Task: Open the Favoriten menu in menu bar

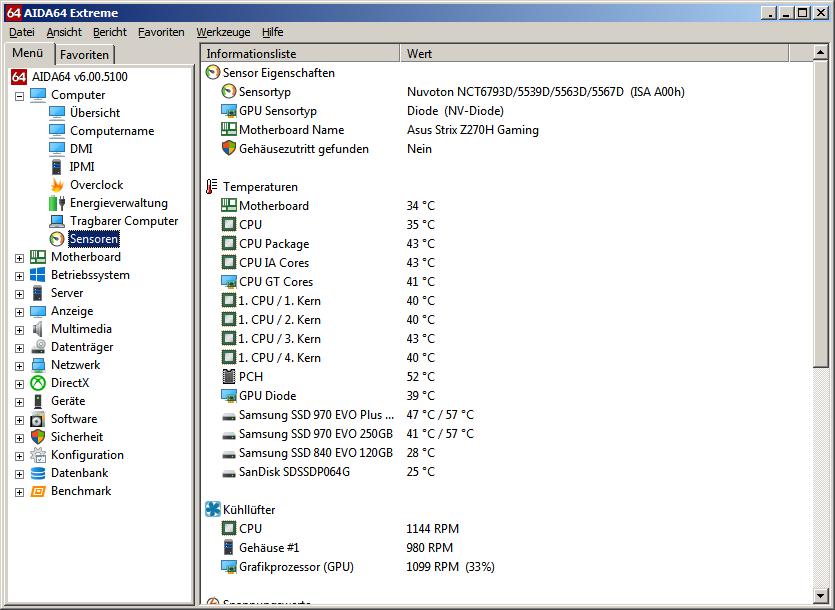Action: pos(161,32)
